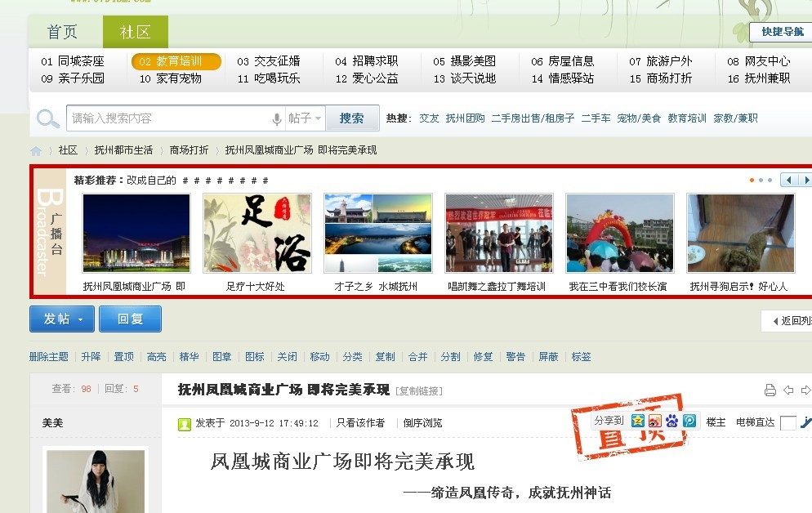Click moderator action 置顶
The width and height of the screenshot is (812, 513).
tap(124, 357)
